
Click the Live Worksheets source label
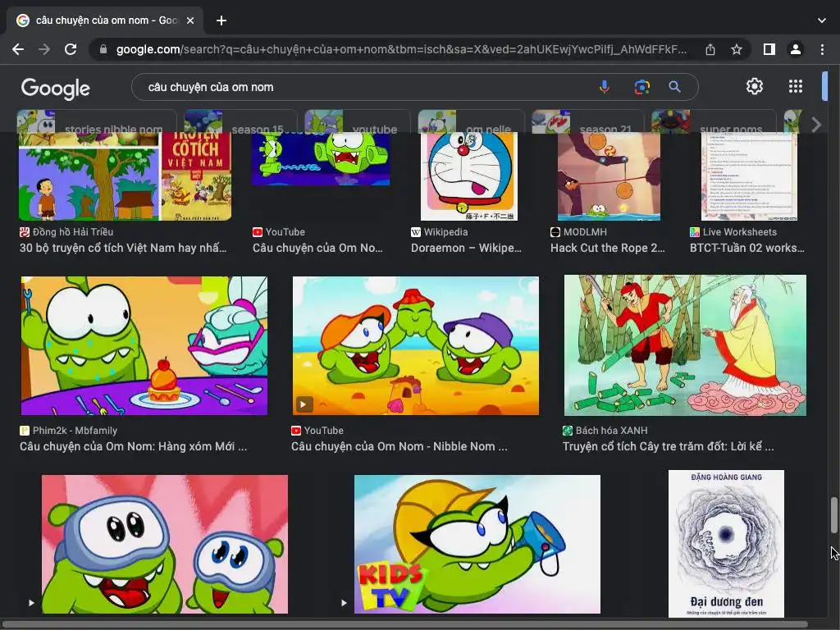coord(739,232)
